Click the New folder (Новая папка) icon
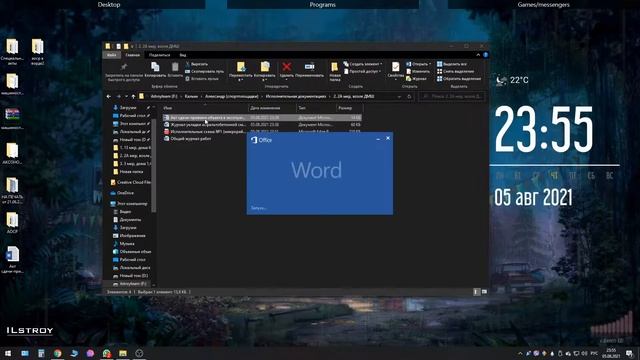Image resolution: width=640 pixels, height=360 pixels. tap(335, 67)
